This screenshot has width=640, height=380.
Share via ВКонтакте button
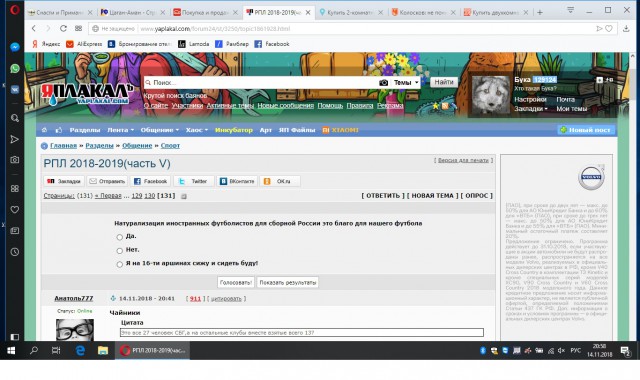237,181
